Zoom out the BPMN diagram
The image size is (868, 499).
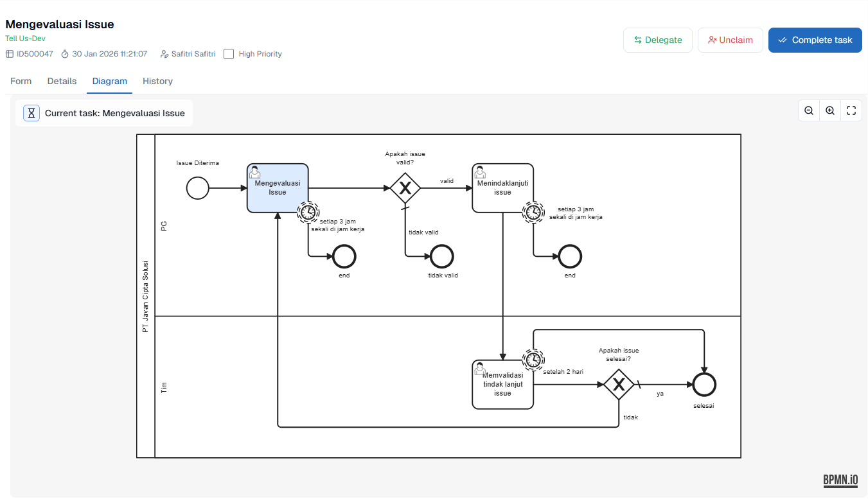808,110
